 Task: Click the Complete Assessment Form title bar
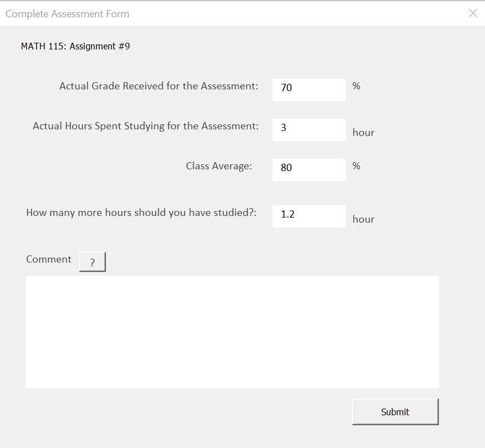(x=67, y=13)
